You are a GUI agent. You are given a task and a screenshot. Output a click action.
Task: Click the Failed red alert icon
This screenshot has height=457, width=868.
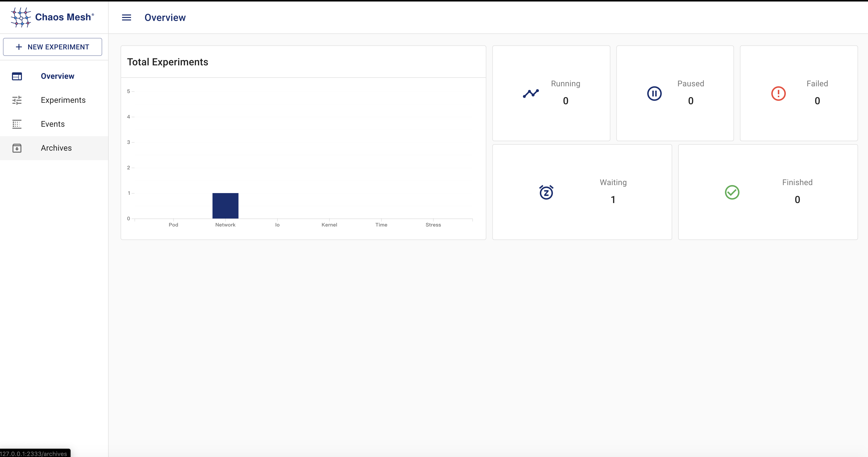778,94
